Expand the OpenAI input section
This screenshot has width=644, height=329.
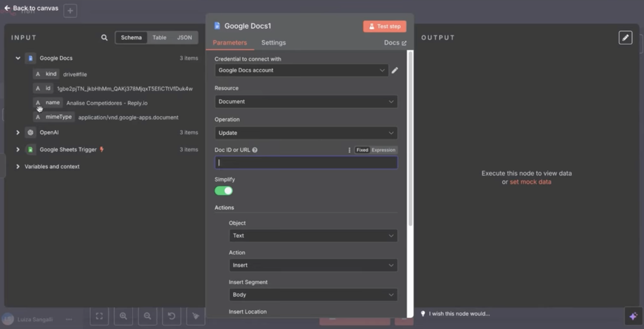point(18,132)
